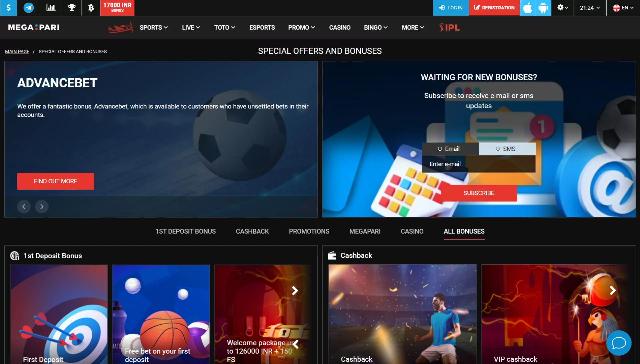Follow the MAIN PAGE breadcrumb link
This screenshot has width=640, height=364.
coord(17,52)
